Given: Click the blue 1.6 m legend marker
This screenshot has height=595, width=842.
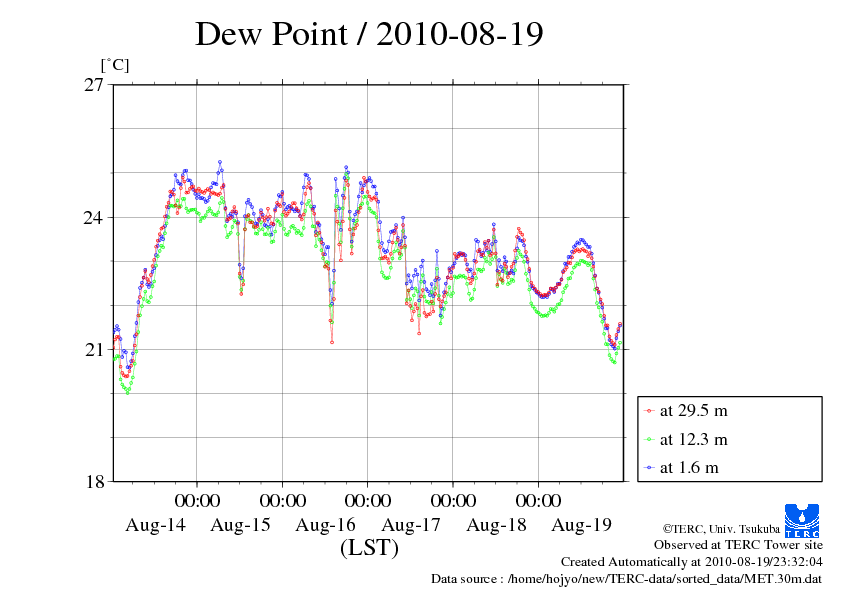Looking at the screenshot, I should point(649,468).
